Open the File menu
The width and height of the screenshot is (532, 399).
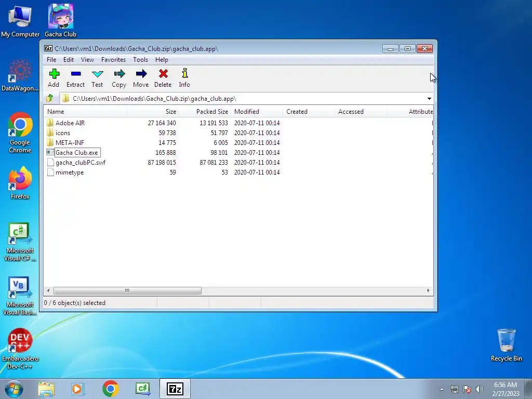point(51,60)
